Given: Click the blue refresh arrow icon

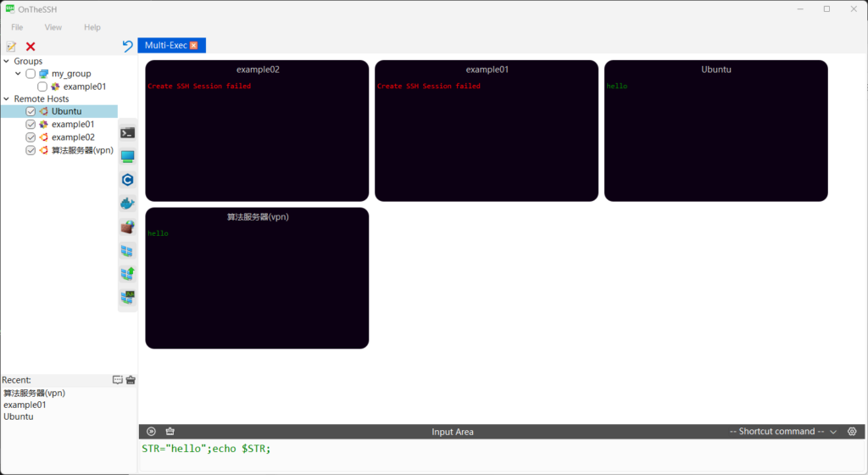Looking at the screenshot, I should (128, 46).
